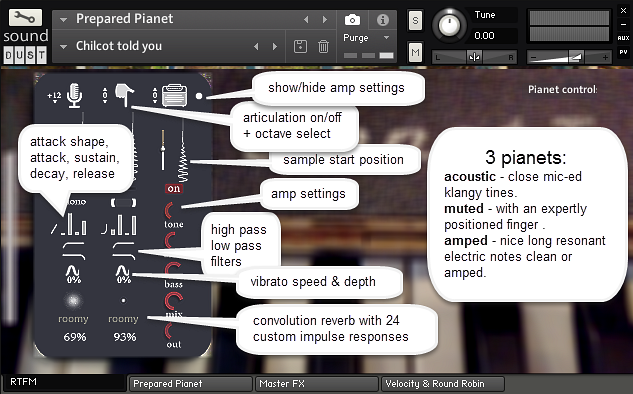Expand the Prepared Pianet instrument dropdown arrow
The height and width of the screenshot is (394, 633).
click(x=63, y=19)
